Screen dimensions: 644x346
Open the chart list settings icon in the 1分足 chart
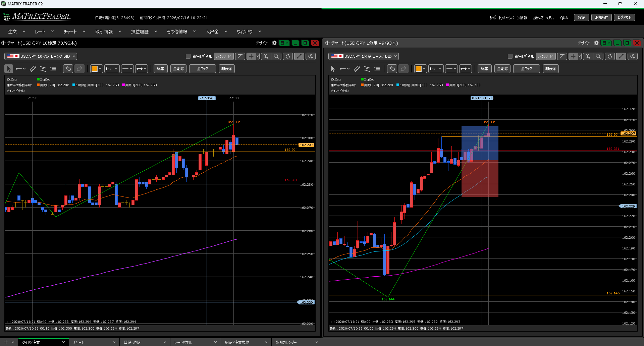(562, 56)
